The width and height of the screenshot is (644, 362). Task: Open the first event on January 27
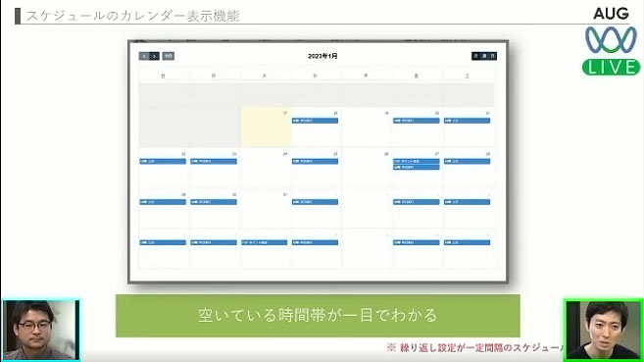click(x=416, y=161)
